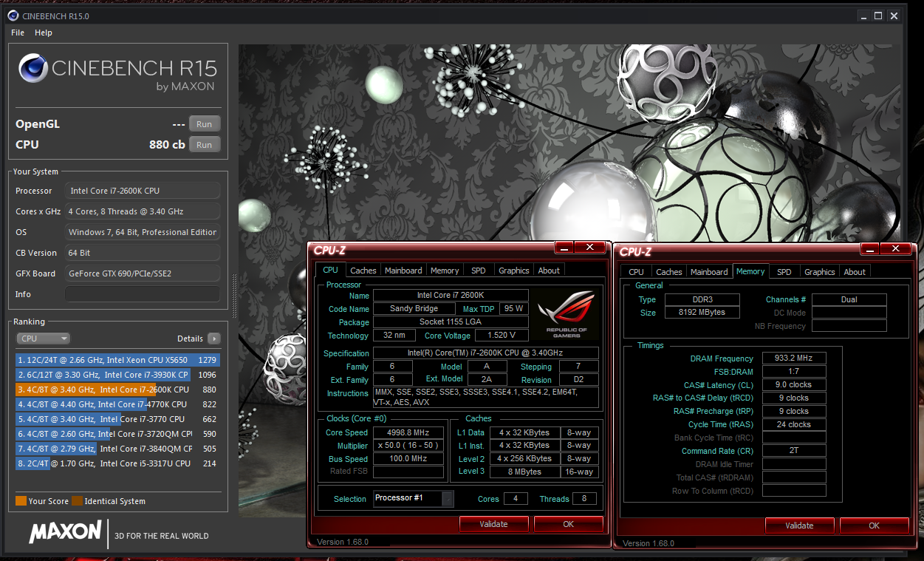
Task: Select Graphics tab in right CPU-Z window
Action: coord(820,272)
